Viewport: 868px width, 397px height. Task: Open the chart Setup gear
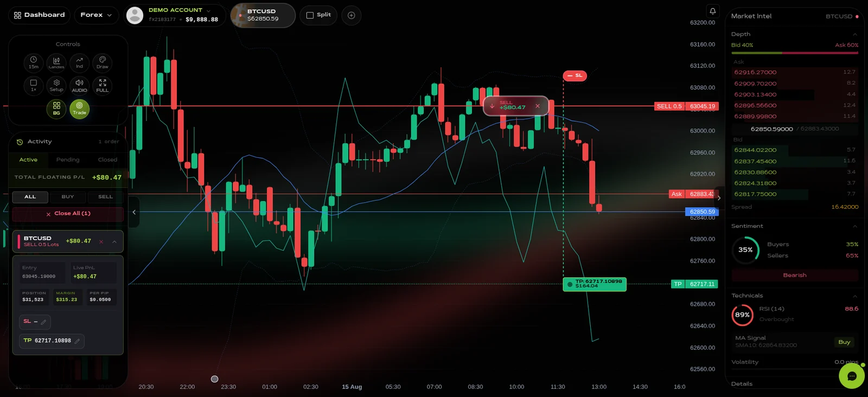tap(56, 86)
